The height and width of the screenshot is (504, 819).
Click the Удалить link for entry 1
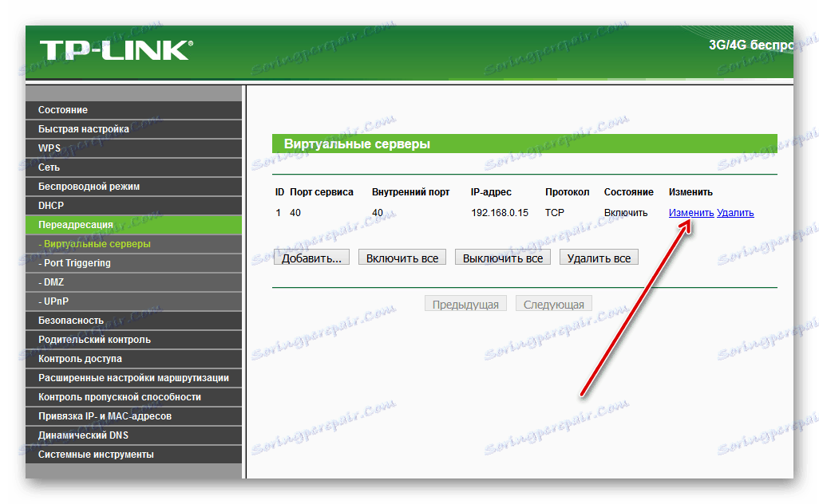[735, 213]
